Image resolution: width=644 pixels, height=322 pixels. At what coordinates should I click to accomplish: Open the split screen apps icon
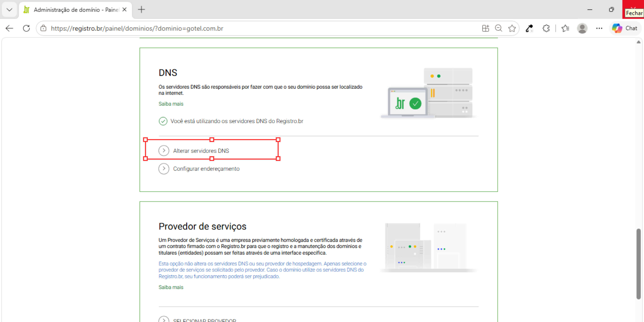click(486, 28)
